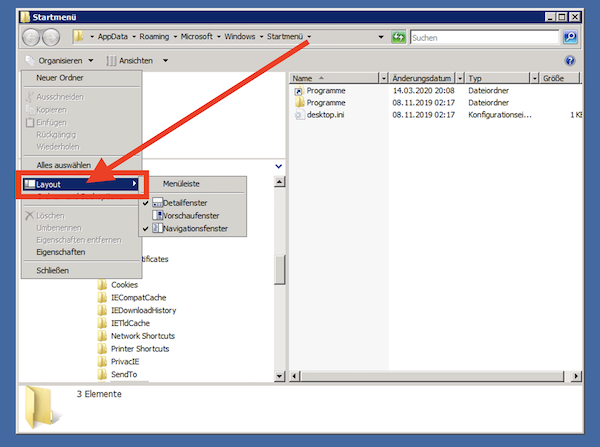
Task: Select the desktop.ini file icon
Action: tap(299, 115)
